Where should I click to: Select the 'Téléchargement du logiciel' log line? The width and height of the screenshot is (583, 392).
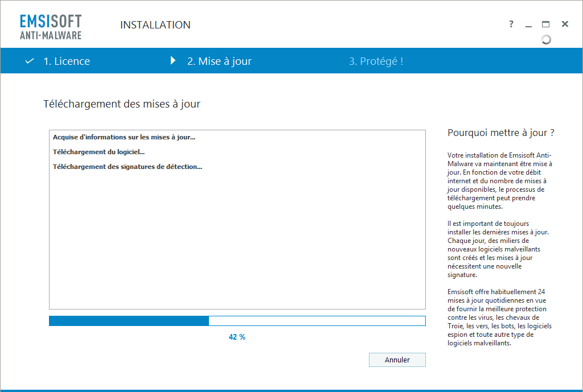tap(98, 152)
